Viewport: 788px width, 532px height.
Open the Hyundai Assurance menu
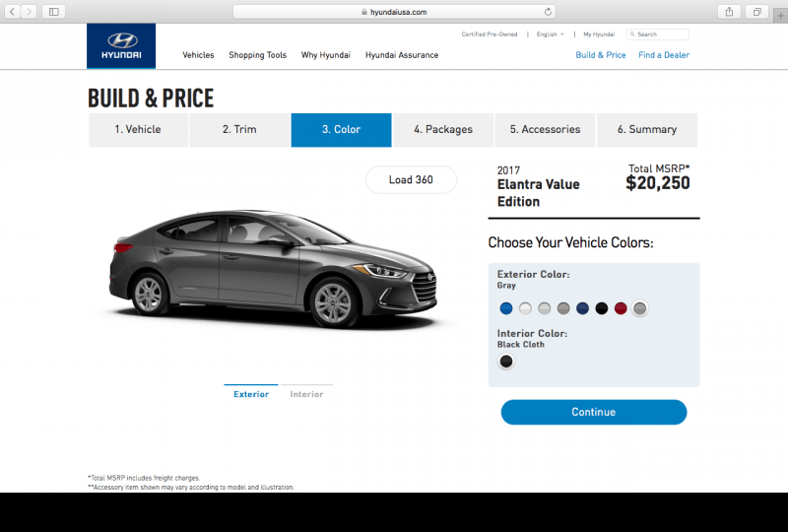pos(402,55)
